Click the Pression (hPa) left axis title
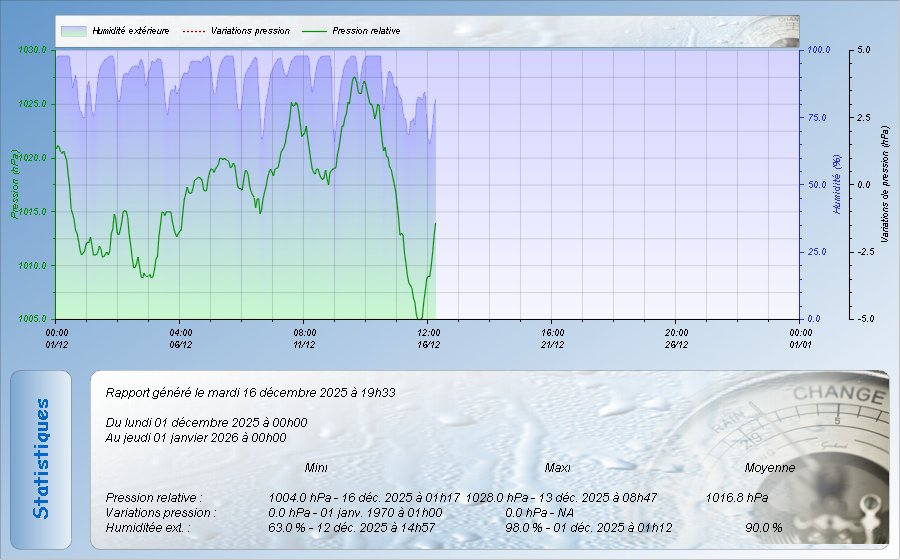 point(14,184)
